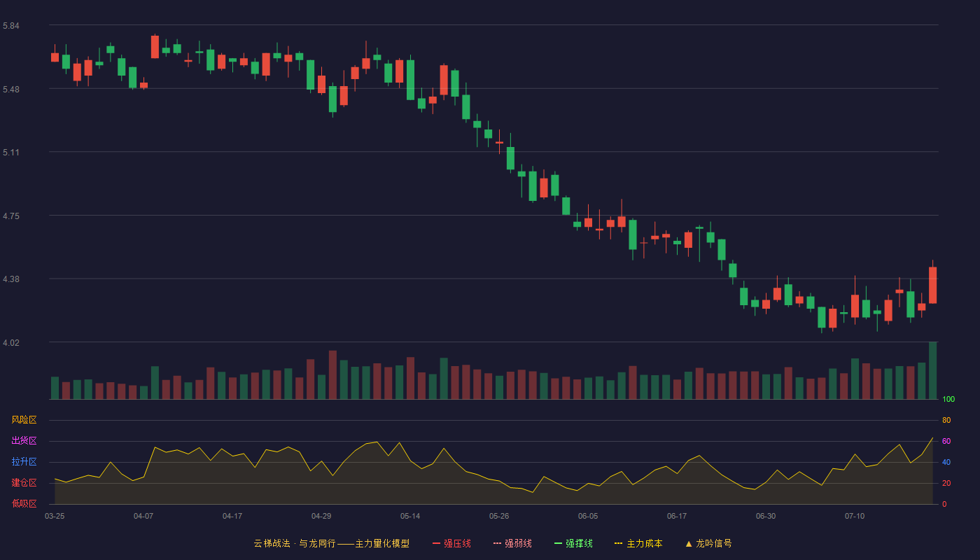Click the 拉升区 zone label
Image resolution: width=980 pixels, height=560 pixels.
click(24, 462)
